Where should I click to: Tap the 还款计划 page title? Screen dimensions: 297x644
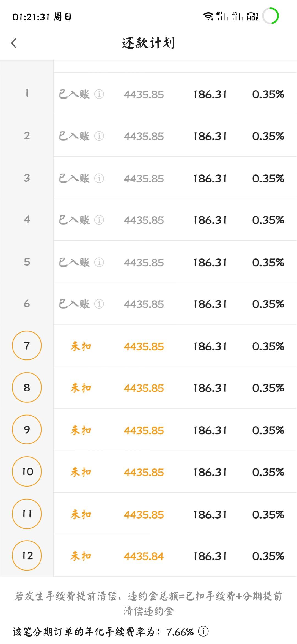click(148, 43)
